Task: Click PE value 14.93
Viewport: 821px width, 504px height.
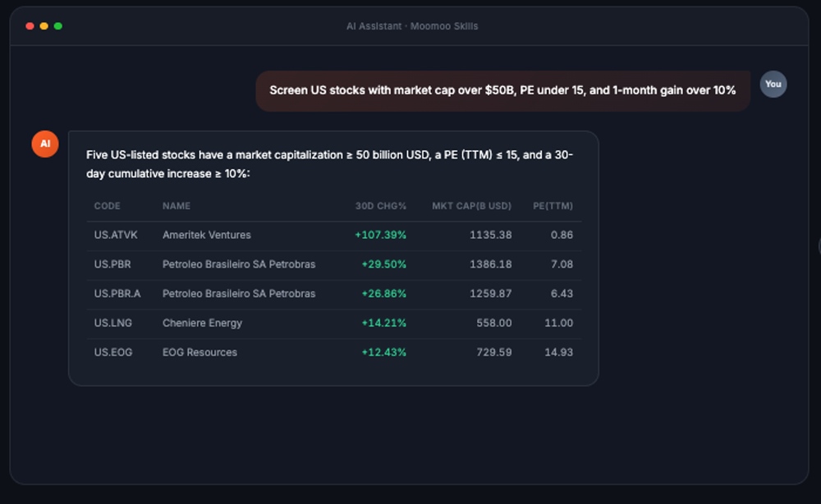Action: point(558,352)
